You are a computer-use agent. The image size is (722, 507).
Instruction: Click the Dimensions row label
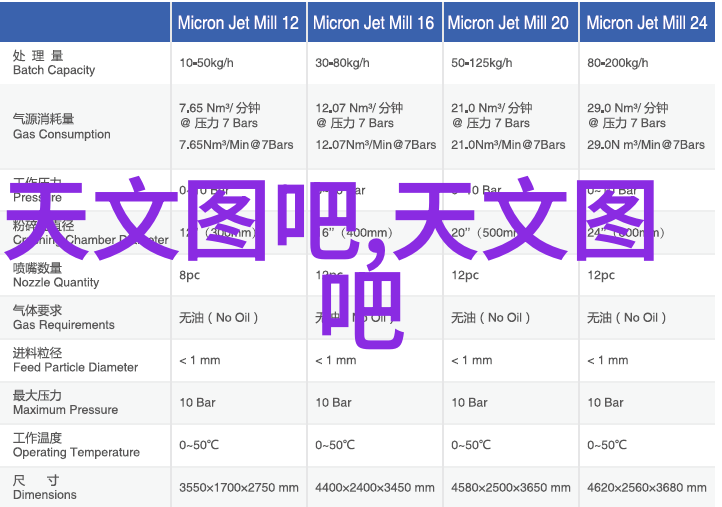click(45, 488)
